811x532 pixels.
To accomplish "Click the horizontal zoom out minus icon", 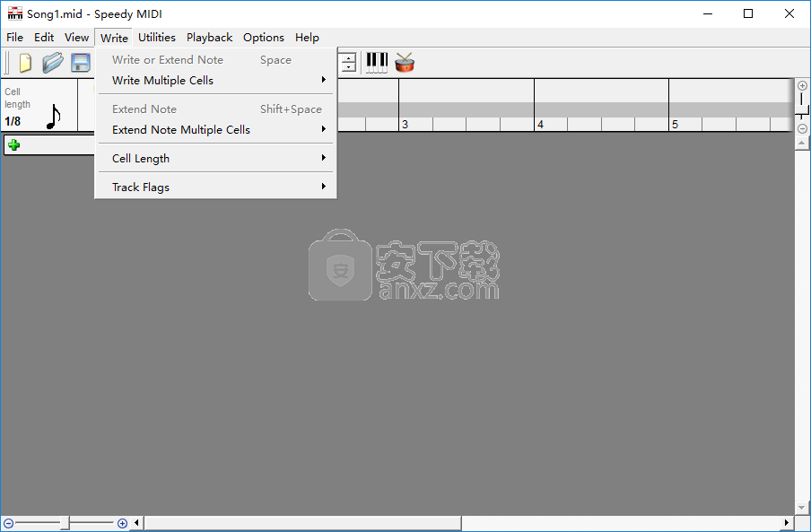I will pos(8,523).
